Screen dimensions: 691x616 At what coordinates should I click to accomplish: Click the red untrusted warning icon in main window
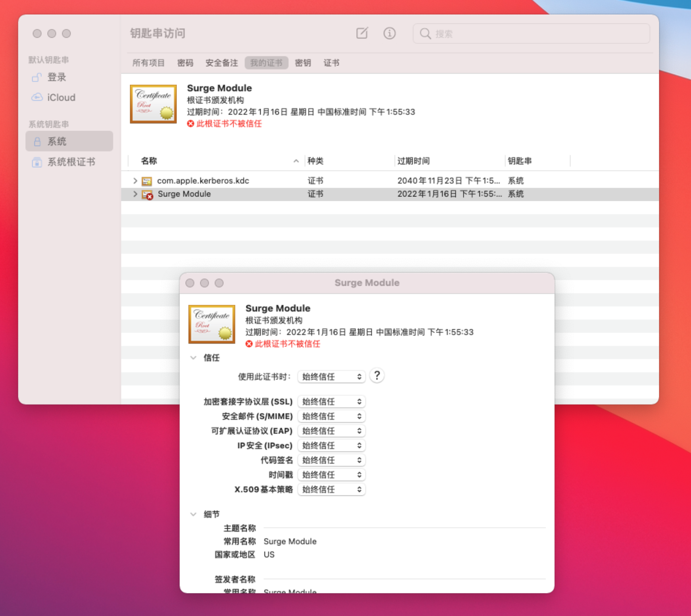(190, 124)
